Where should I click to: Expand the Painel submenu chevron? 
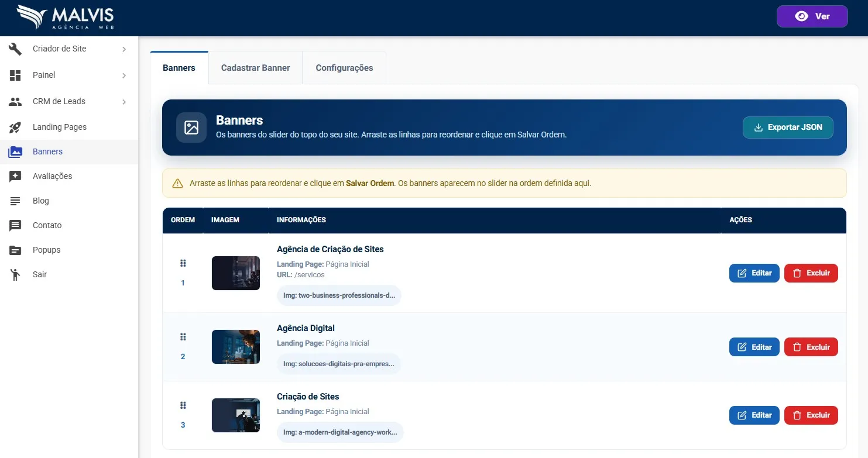point(124,75)
